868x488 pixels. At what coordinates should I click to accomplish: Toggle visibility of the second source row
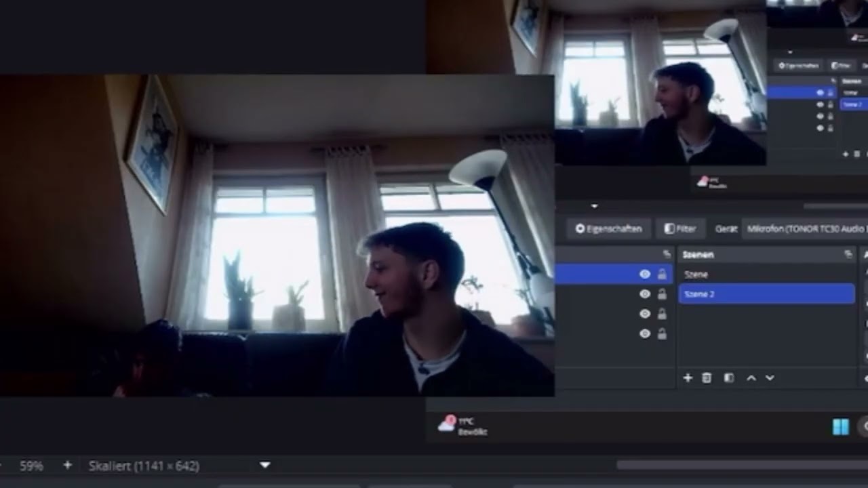pos(645,294)
